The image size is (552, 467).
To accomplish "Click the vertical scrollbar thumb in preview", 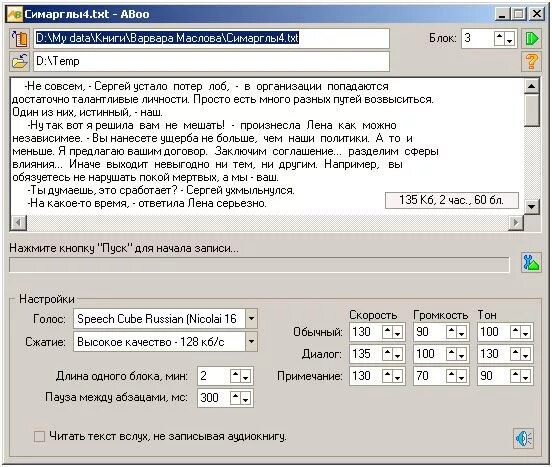I will click(532, 110).
